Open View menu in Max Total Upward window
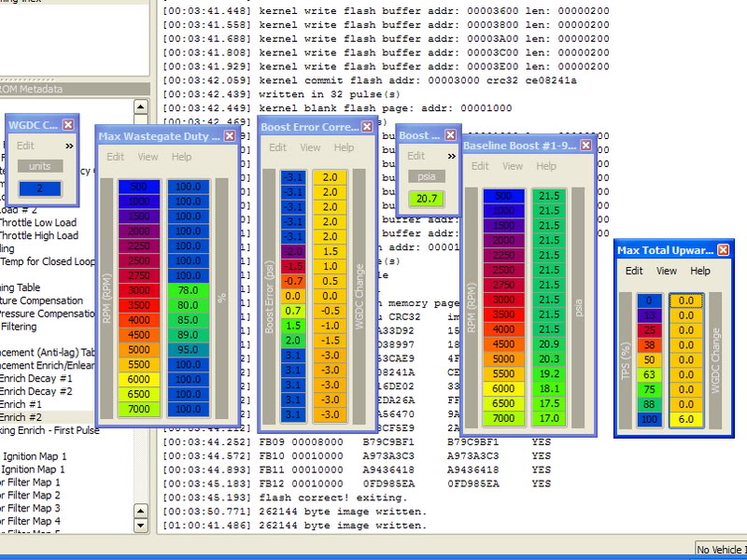This screenshot has width=747, height=560. [x=667, y=271]
